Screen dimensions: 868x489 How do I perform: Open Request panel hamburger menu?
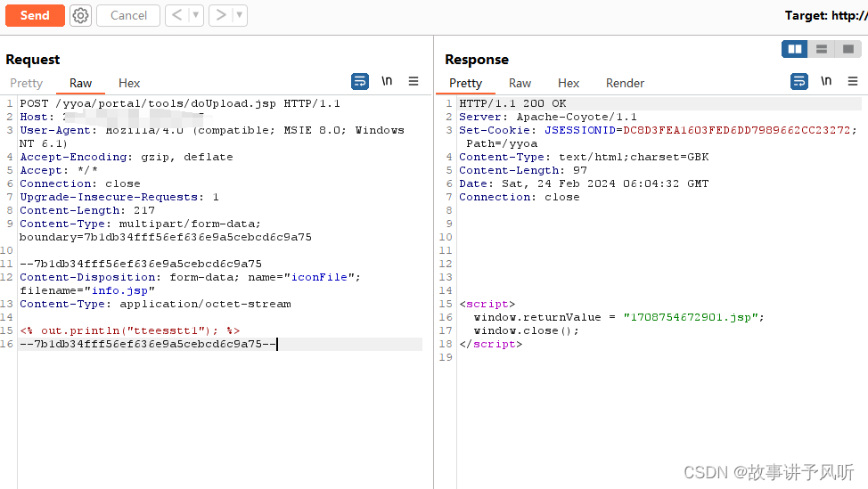point(414,81)
